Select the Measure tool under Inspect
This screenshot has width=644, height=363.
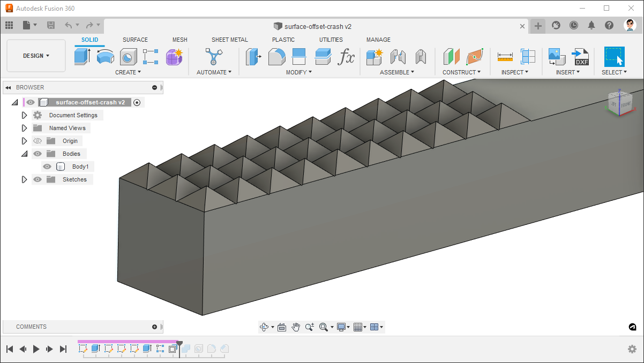pyautogui.click(x=504, y=56)
